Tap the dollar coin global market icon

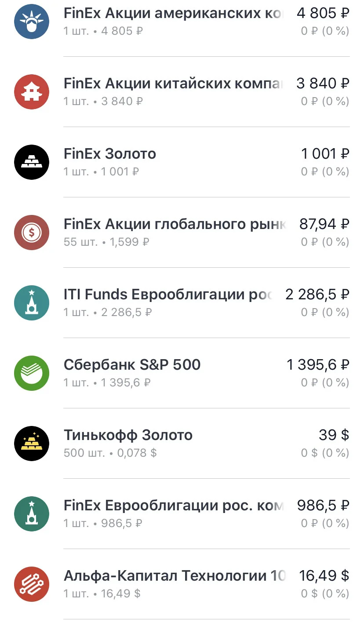[32, 233]
